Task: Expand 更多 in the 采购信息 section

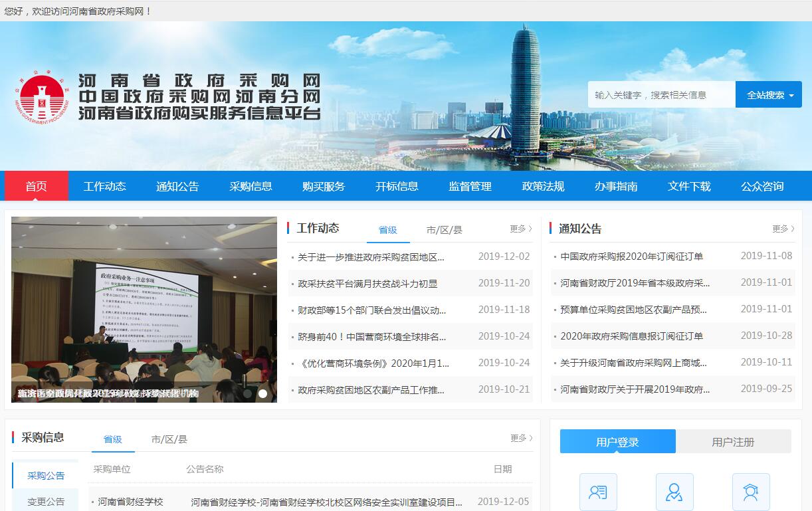Action: click(521, 439)
